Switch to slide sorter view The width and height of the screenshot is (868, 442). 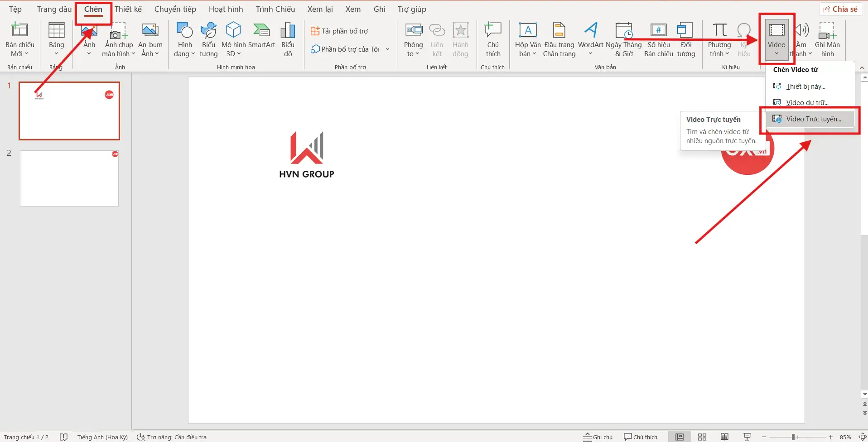pyautogui.click(x=702, y=437)
